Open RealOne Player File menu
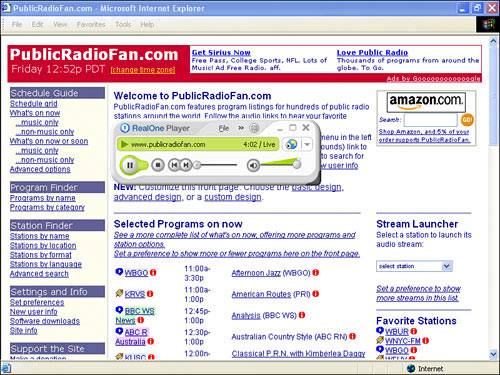 point(224,128)
